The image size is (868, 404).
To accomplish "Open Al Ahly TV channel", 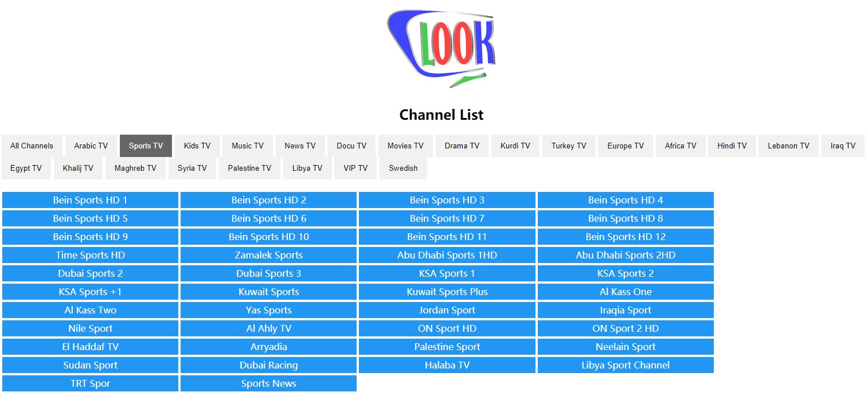I will tap(268, 328).
